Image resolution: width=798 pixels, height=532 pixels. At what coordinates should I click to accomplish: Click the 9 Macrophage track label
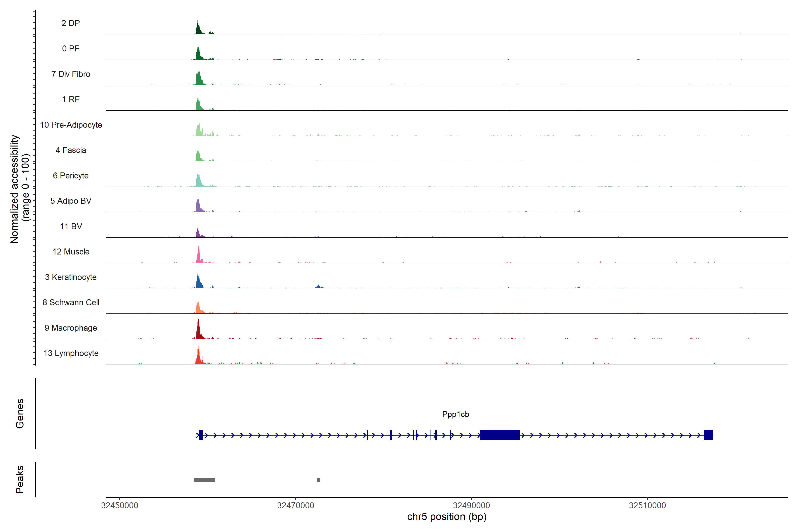(x=70, y=328)
